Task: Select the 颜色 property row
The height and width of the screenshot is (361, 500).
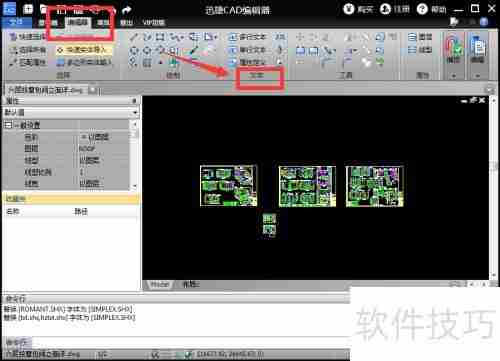Action: tap(66, 137)
